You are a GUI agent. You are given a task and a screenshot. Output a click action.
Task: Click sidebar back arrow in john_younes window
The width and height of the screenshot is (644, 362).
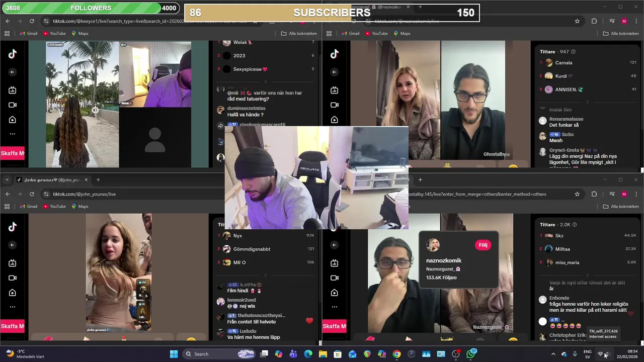tap(13, 245)
